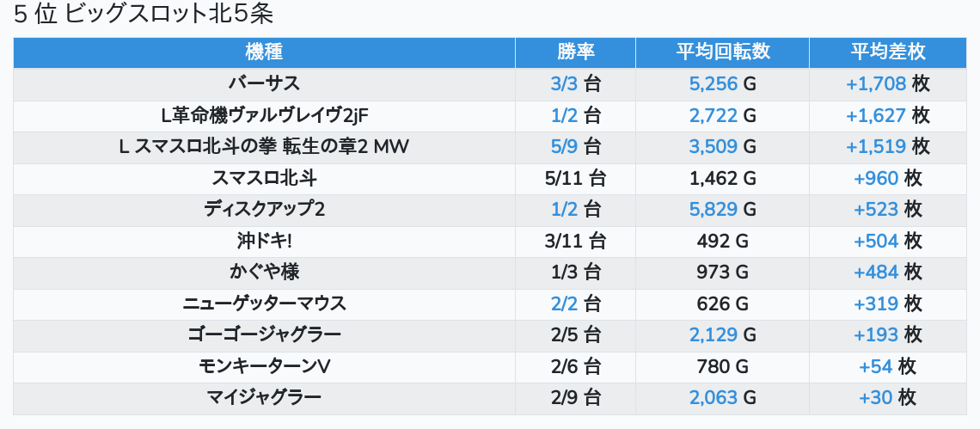Select the バーサス machine row
This screenshot has height=429, width=980.
click(x=264, y=83)
